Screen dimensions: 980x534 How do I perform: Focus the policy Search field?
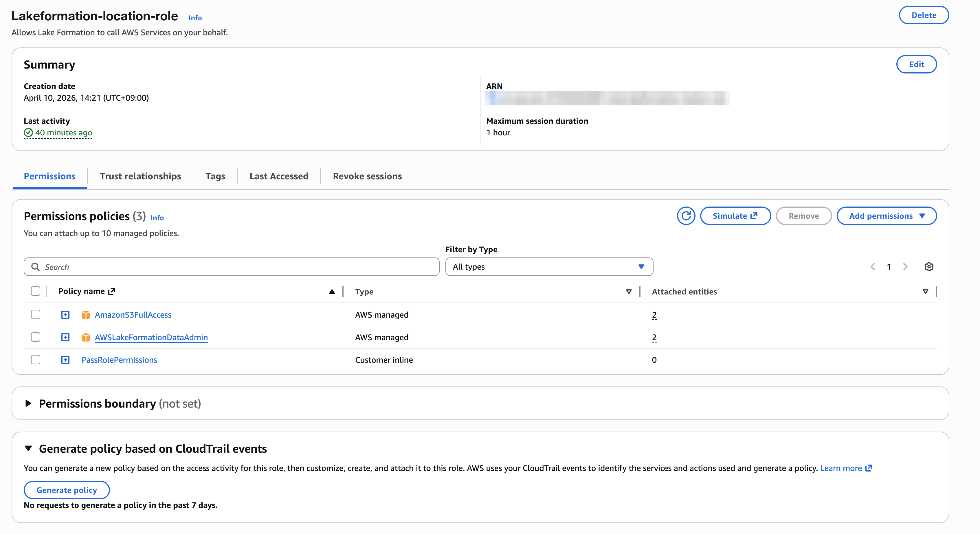coord(231,267)
